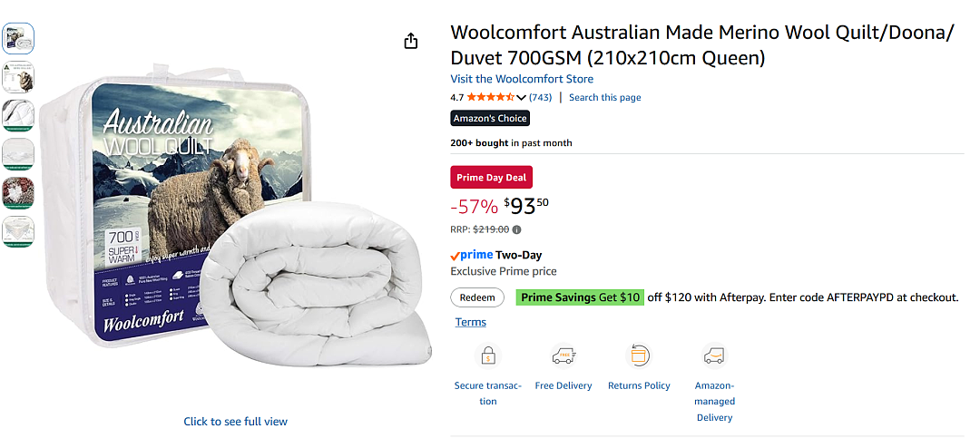This screenshot has width=980, height=438.
Task: Visit the Woolcomfort Store link
Action: coord(522,79)
